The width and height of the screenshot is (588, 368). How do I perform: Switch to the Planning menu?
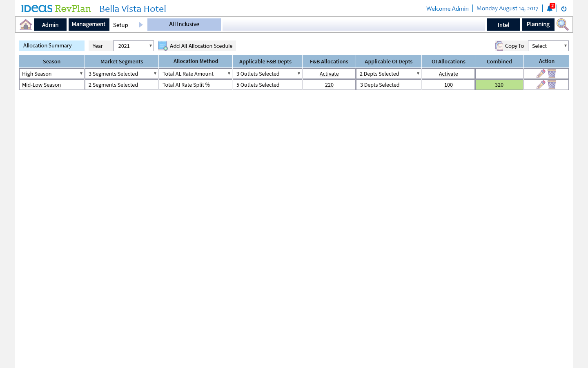coord(538,25)
